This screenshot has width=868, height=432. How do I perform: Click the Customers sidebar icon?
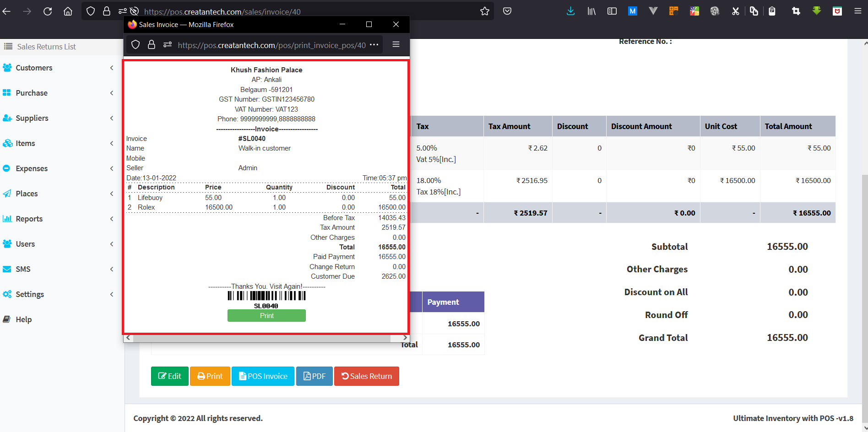pyautogui.click(x=7, y=68)
